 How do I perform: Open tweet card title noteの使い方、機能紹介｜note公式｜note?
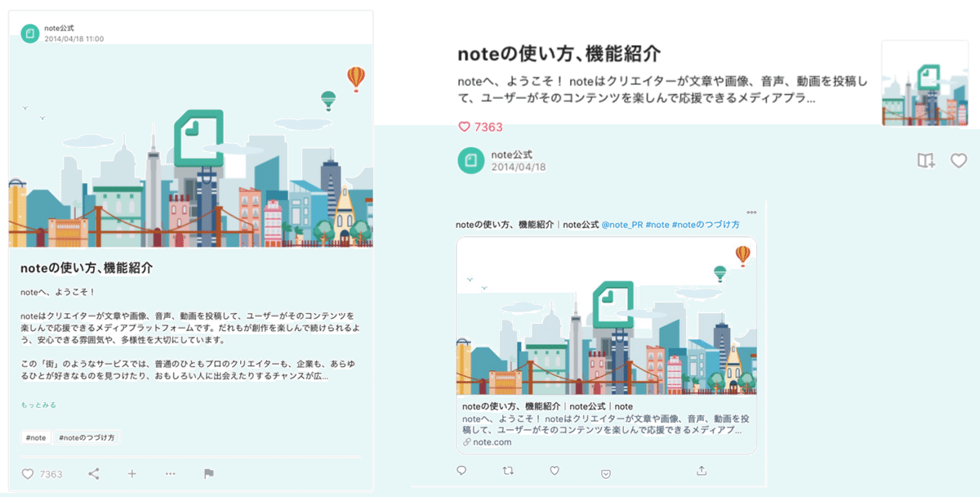point(547,406)
